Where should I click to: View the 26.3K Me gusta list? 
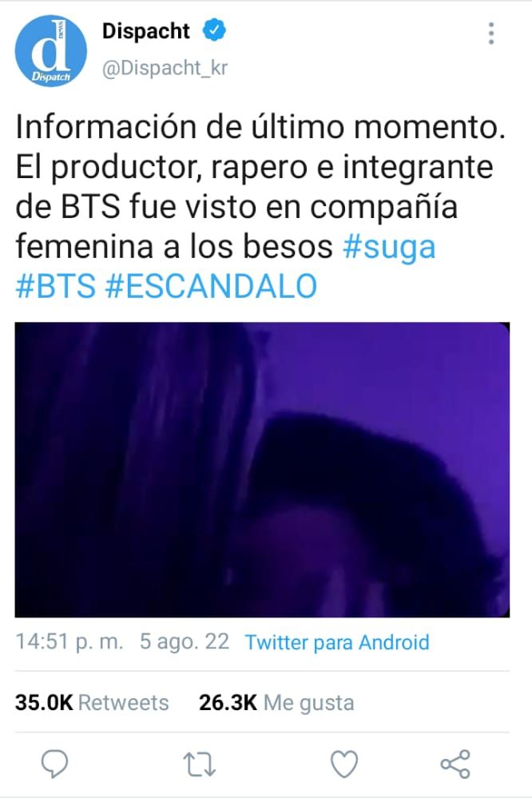click(x=276, y=703)
